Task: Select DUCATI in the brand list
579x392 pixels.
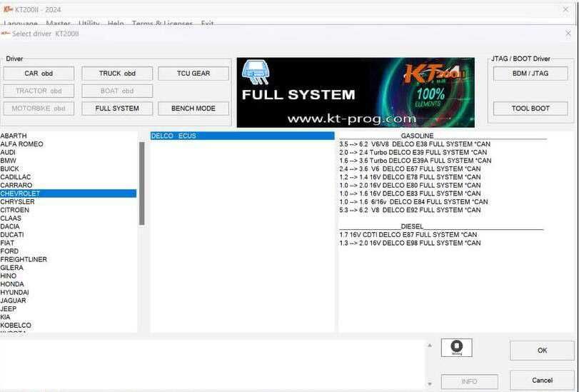Action: point(69,235)
